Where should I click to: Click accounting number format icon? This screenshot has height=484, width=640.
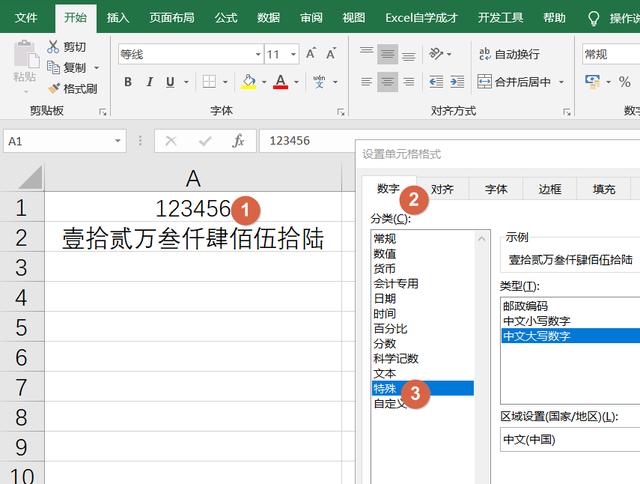[592, 82]
